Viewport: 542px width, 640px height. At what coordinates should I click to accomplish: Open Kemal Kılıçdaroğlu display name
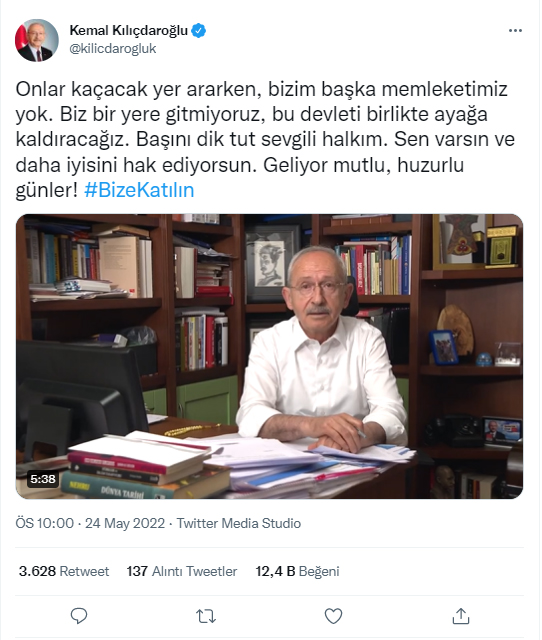pyautogui.click(x=129, y=31)
